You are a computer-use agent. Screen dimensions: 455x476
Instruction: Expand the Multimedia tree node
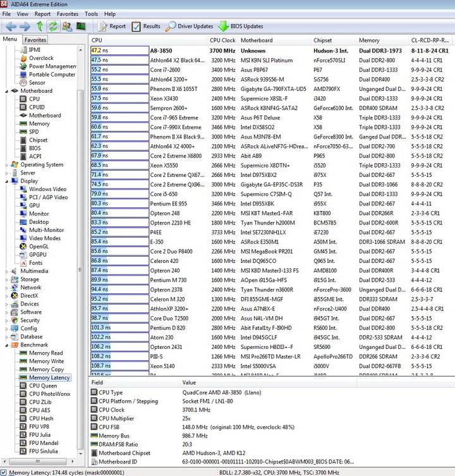(7, 271)
